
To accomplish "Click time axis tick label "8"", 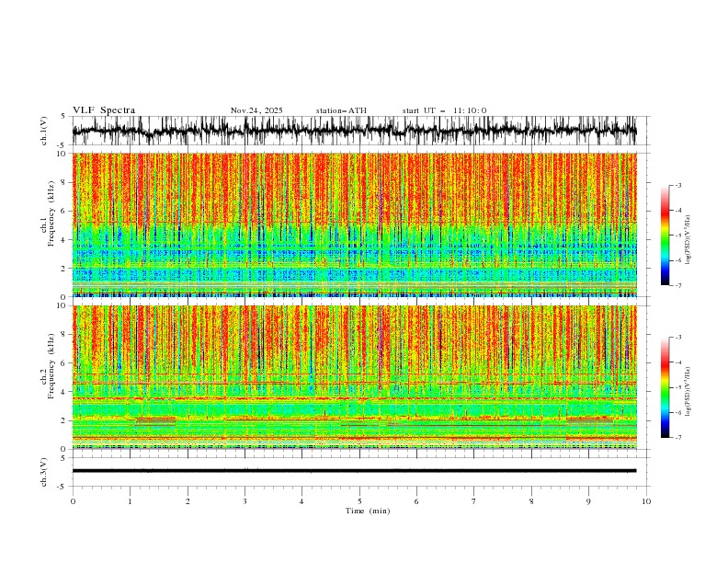I will tap(531, 501).
